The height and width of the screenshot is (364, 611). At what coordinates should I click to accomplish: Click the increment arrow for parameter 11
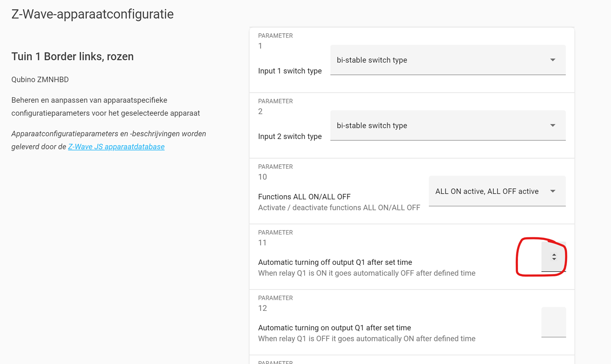pyautogui.click(x=553, y=254)
